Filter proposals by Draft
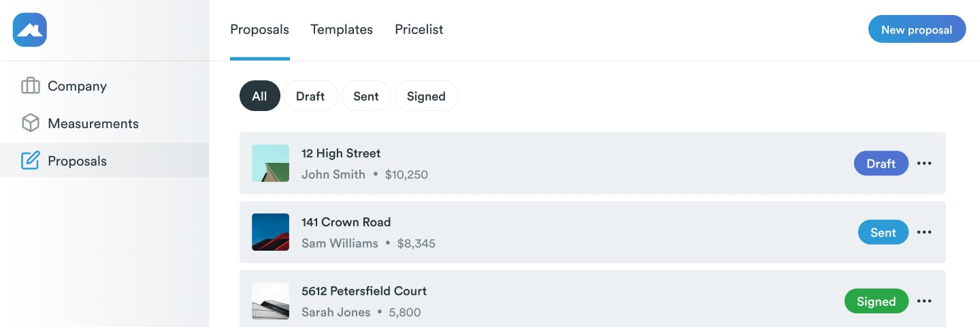The width and height of the screenshot is (980, 327). click(310, 96)
